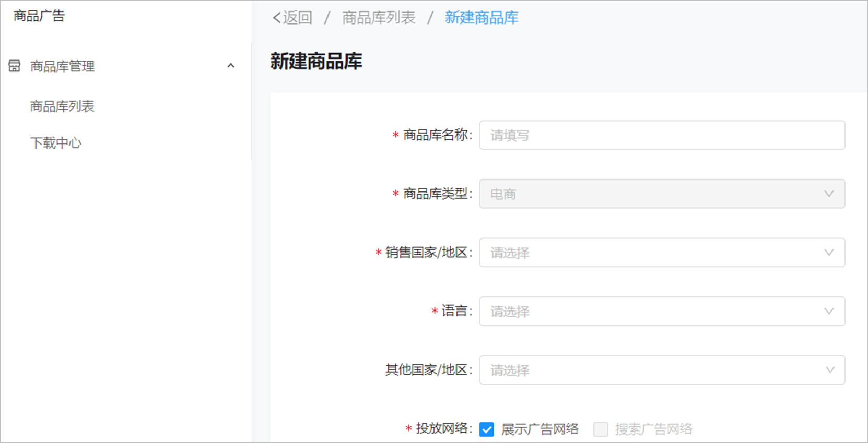Image resolution: width=868 pixels, height=443 pixels.
Task: Open the 其他国家/地区 dropdown
Action: (662, 370)
